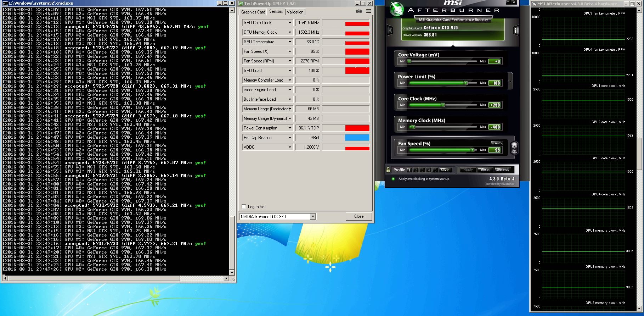Click the GPU1 memory clock graph
This screenshot has height=316, width=644.
pos(583,248)
